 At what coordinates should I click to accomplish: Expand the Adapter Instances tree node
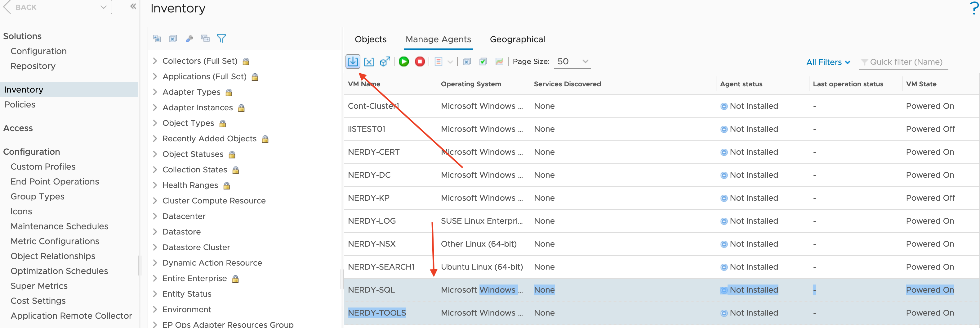(x=155, y=107)
